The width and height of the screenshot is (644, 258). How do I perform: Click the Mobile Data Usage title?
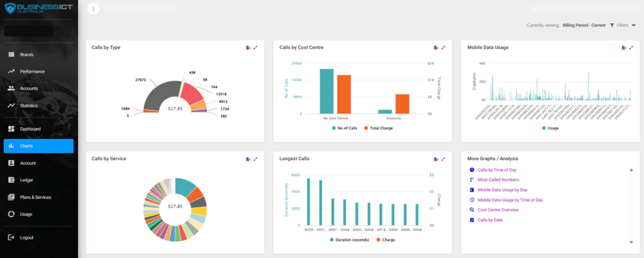488,48
